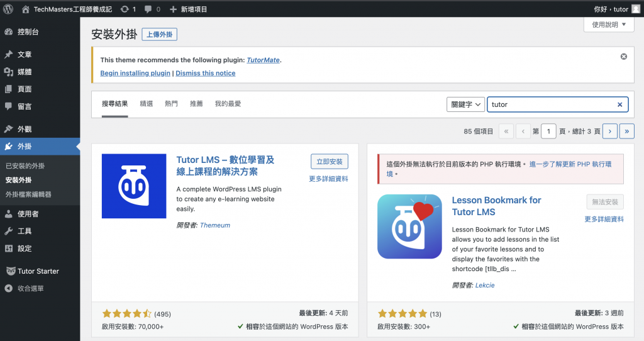
Task: Click the Tutor LMS star rating
Action: (126, 314)
